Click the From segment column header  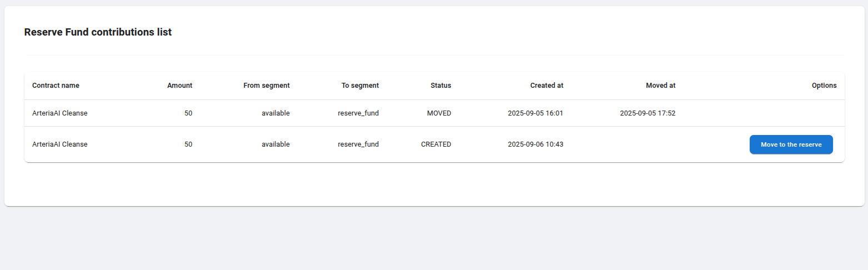click(267, 86)
